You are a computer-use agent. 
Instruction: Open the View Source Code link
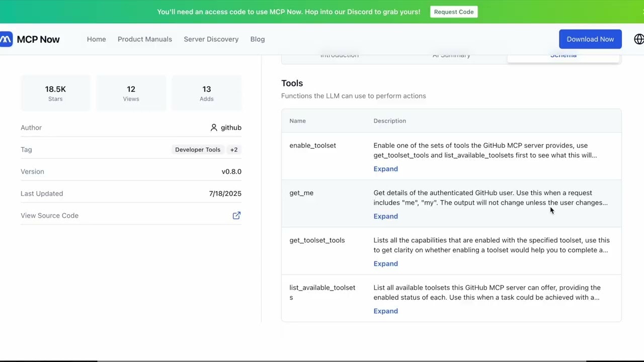pyautogui.click(x=49, y=216)
